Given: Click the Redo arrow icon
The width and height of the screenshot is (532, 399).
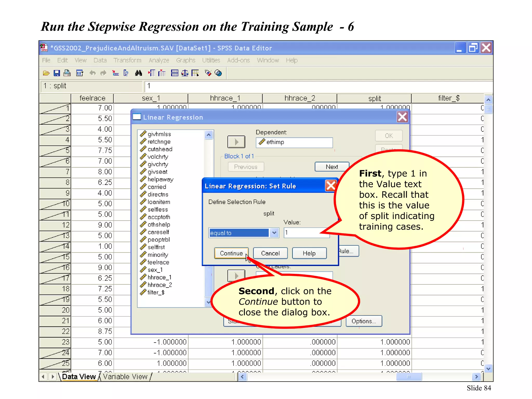Looking at the screenshot, I should (103, 73).
